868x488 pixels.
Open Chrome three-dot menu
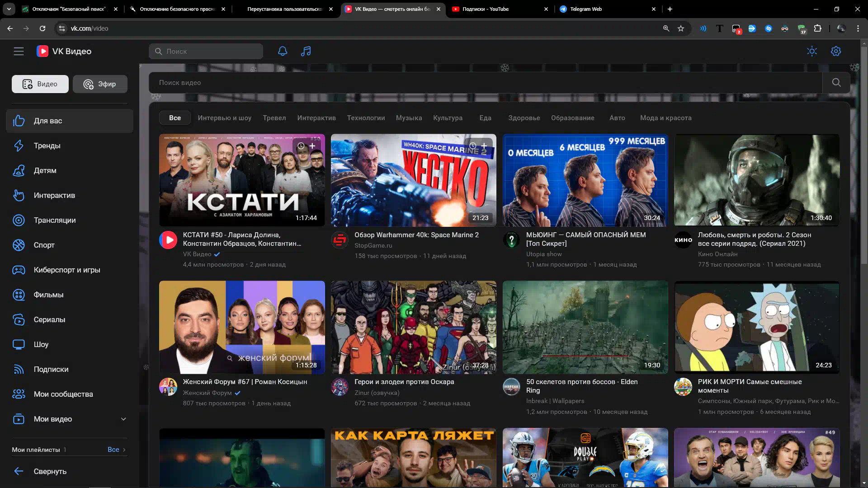(858, 28)
